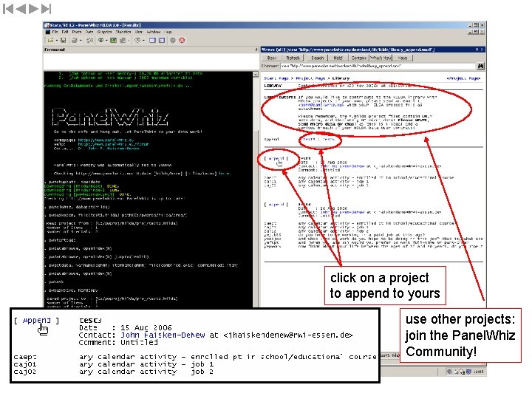Click the Viewer's Search button

[x=317, y=58]
